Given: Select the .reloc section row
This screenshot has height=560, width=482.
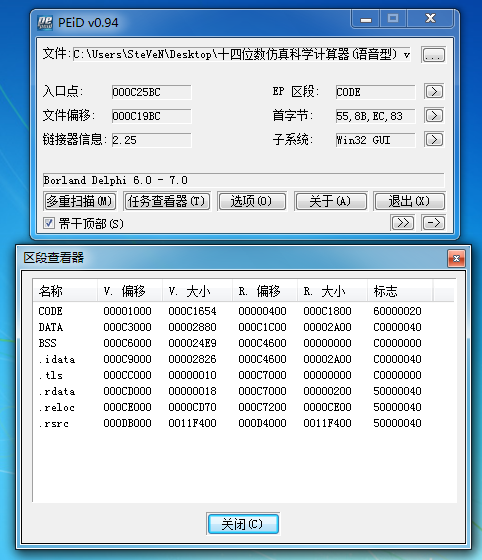Looking at the screenshot, I should tap(230, 407).
